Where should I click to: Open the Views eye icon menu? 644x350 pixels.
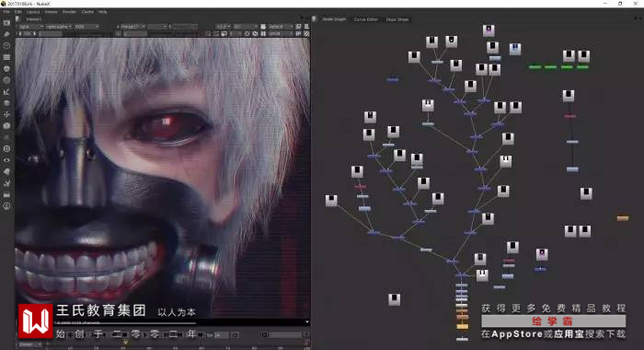pyautogui.click(x=6, y=160)
